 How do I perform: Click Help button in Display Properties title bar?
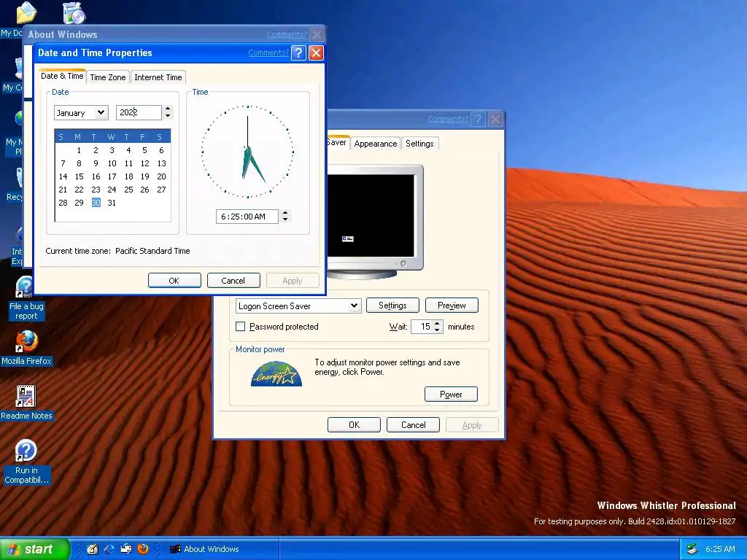click(x=479, y=119)
